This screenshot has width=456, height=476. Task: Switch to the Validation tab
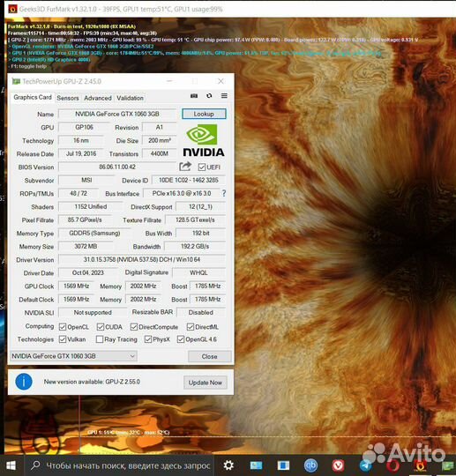[130, 98]
